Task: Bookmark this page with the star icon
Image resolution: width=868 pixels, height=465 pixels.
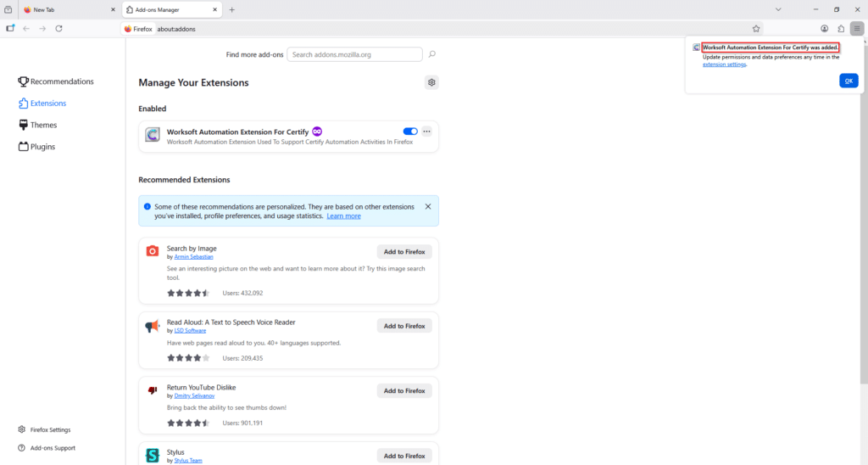Action: point(756,29)
